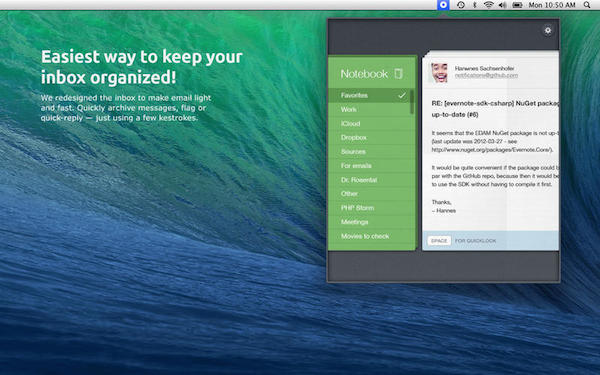The width and height of the screenshot is (600, 375).
Task: Click the clock showing Mon 10:50 AM
Action: point(552,5)
